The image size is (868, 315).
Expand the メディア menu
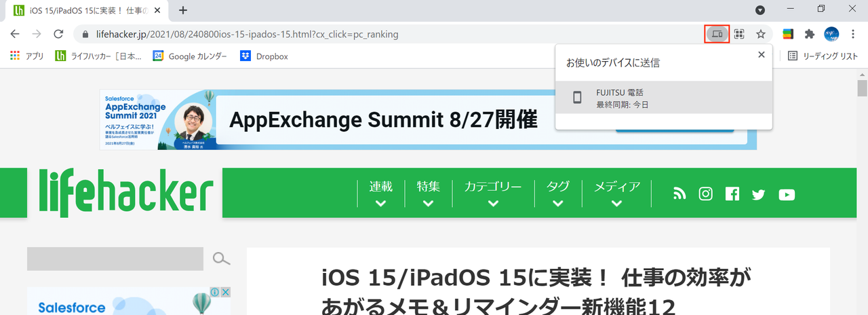pos(616,193)
